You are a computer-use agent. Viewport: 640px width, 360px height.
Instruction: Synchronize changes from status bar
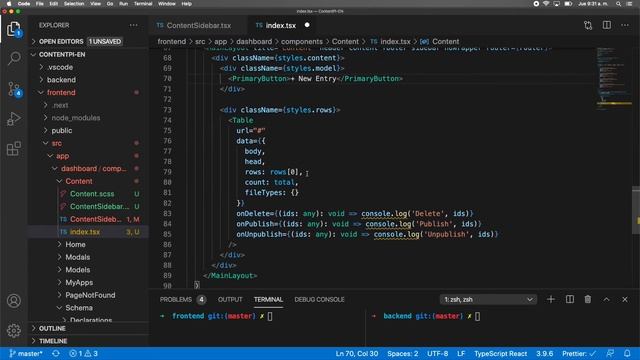tap(56, 353)
